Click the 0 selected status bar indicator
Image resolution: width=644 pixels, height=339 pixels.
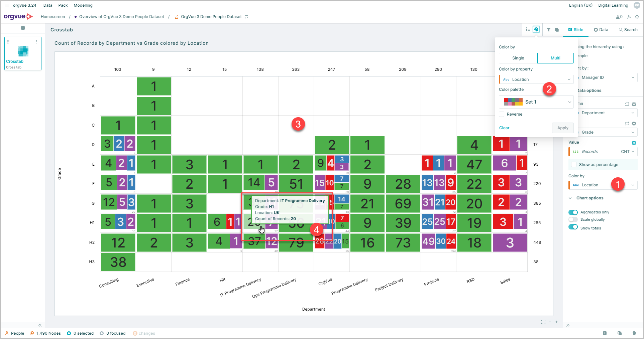tap(80, 333)
